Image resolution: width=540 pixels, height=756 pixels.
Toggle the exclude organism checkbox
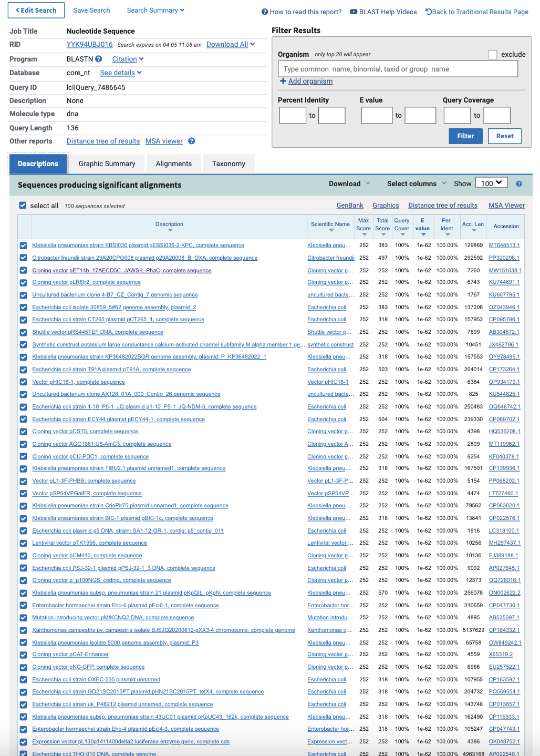click(492, 55)
